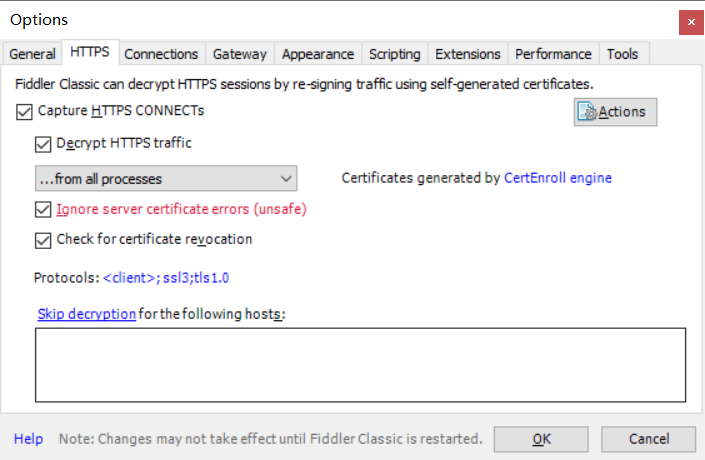
Task: Uncheck Capture HTTPS CONNECTs checkbox
Action: (x=24, y=112)
